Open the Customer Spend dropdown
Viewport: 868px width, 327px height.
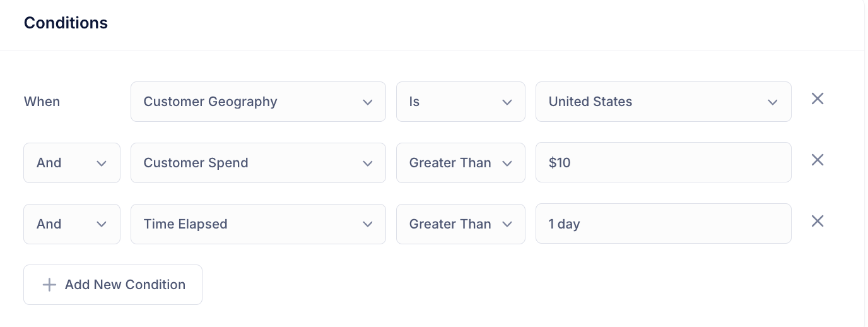257,163
